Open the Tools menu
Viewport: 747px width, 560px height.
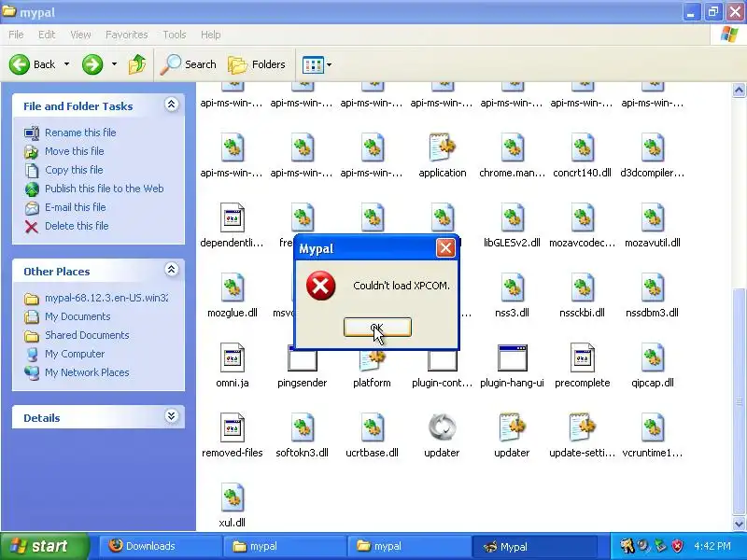175,35
